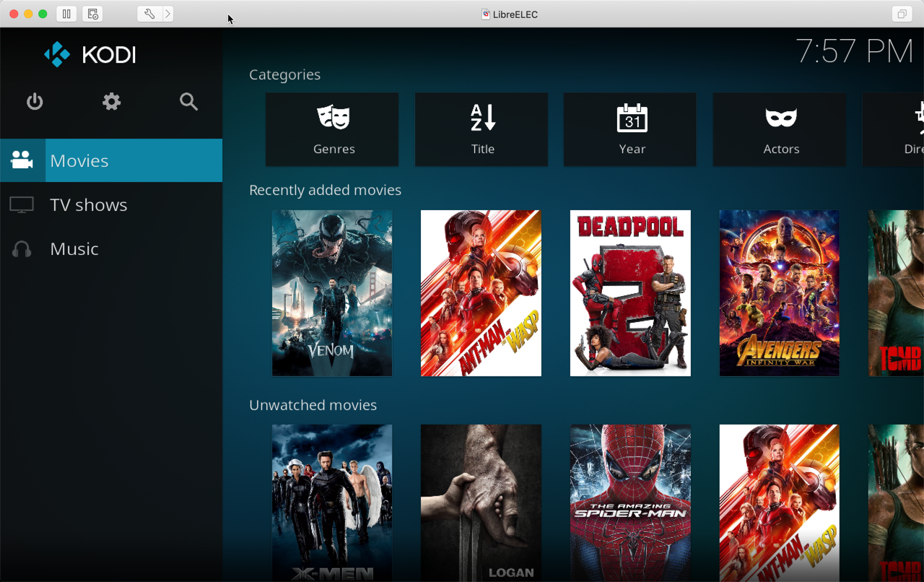Open the Actors mask category tile

780,129
